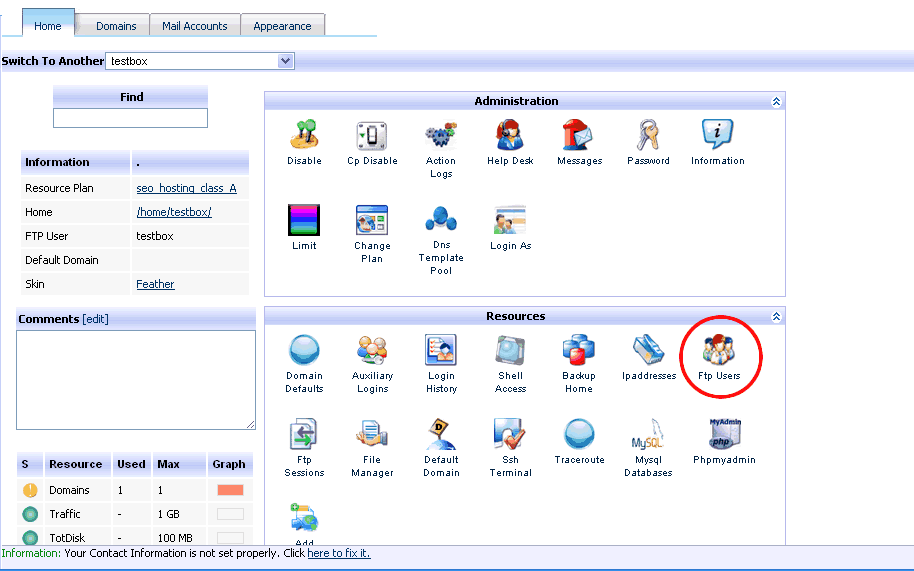Screen dimensions: 914x571
Task: Click the Traffic green status icon
Action: tap(30, 514)
